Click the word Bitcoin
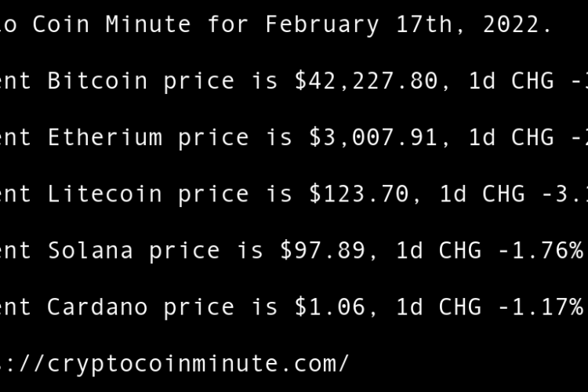The height and width of the screenshot is (392, 588). [x=98, y=81]
